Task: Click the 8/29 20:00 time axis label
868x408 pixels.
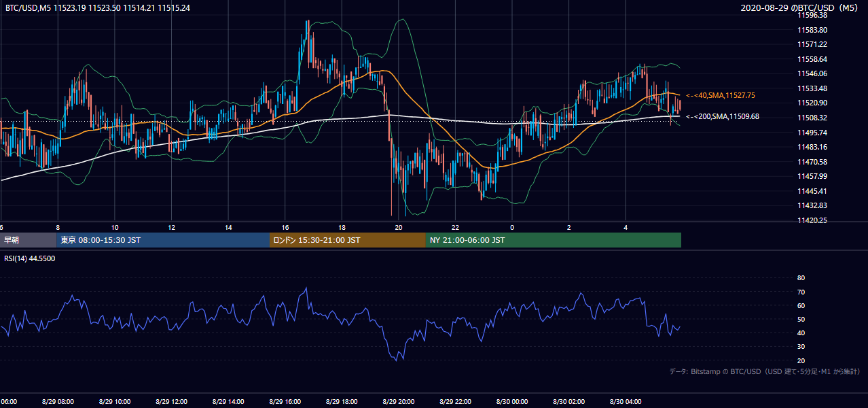Action: [399, 402]
